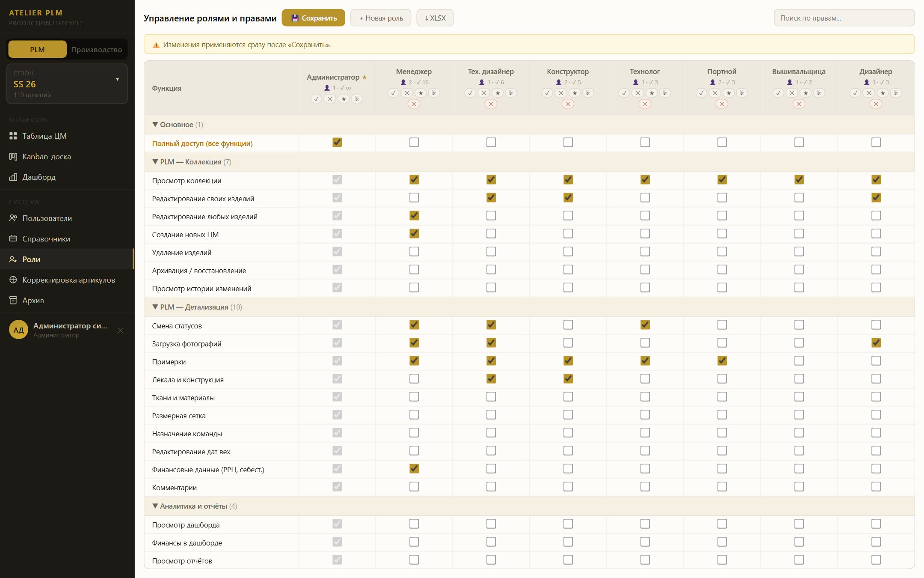Click the Поиск по правам search field

(x=844, y=18)
